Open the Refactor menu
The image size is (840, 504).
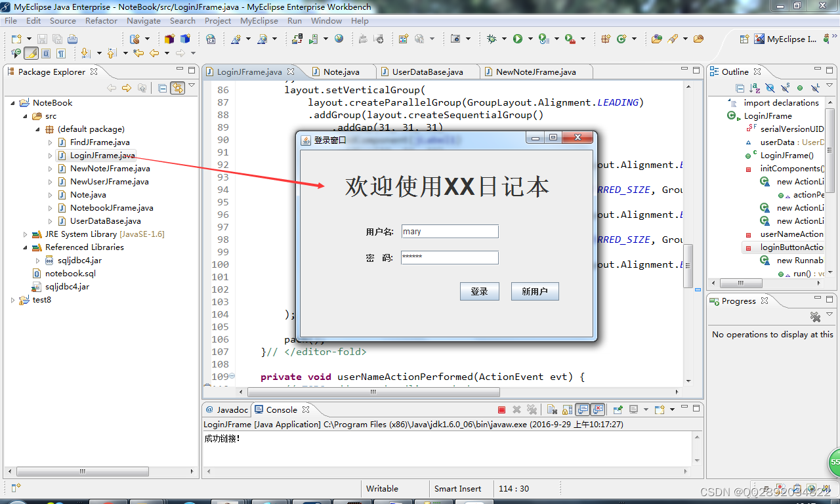(101, 20)
